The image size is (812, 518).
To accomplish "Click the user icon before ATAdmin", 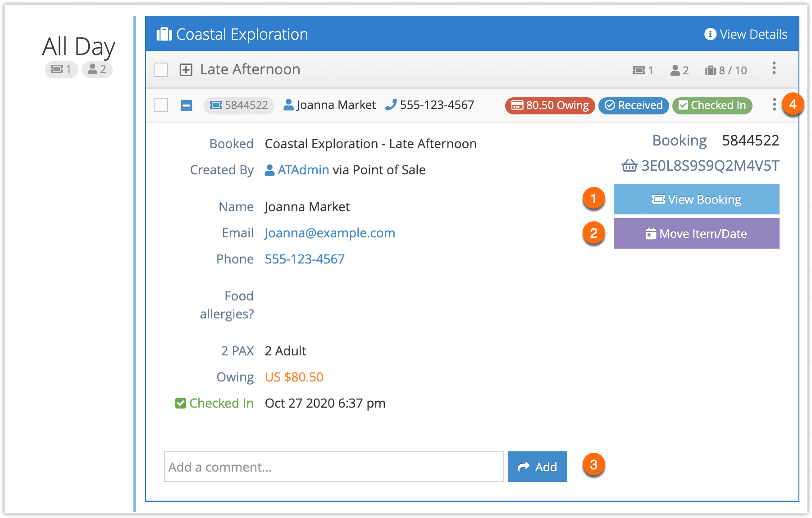I will click(x=269, y=170).
